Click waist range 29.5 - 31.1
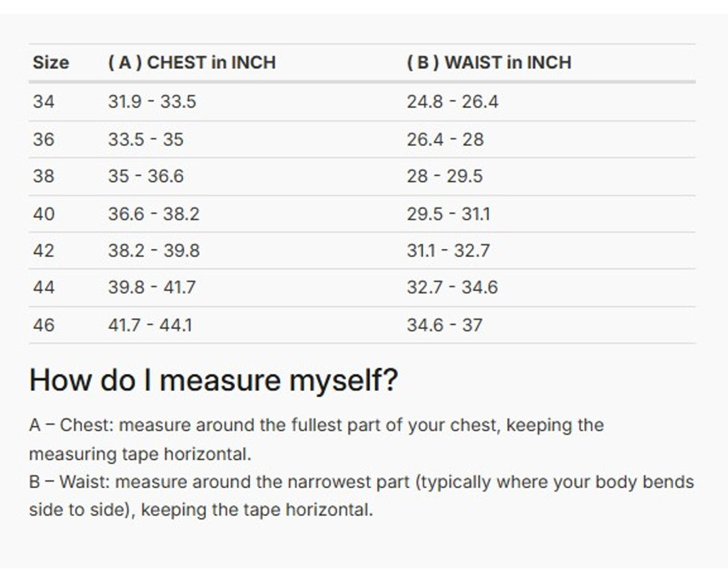728x582 pixels. (x=448, y=214)
